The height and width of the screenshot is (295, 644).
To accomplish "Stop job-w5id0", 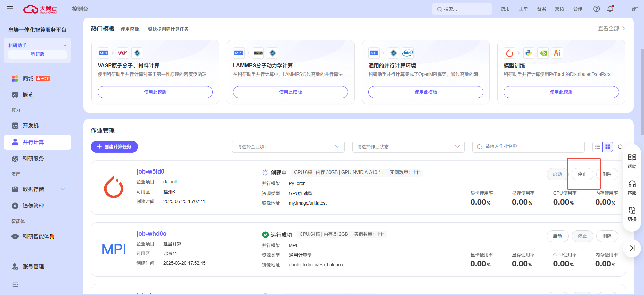I will (582, 174).
